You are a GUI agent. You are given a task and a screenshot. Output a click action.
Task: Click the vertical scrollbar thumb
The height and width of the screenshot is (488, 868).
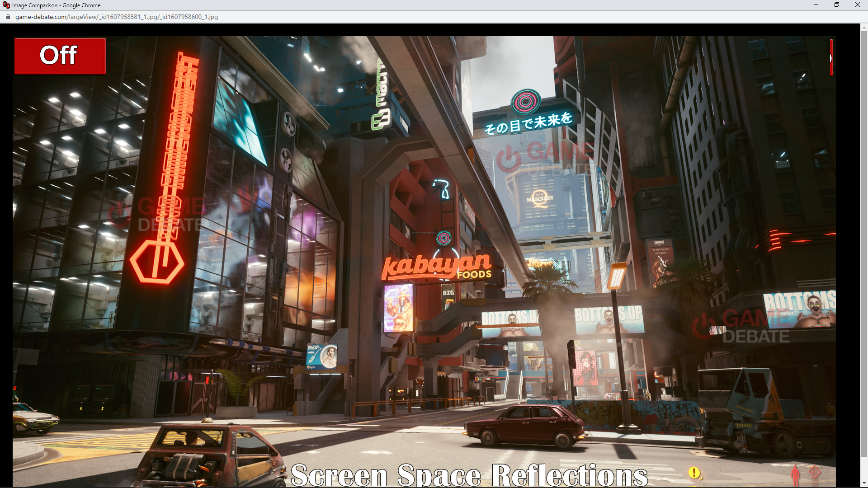pos(864,244)
